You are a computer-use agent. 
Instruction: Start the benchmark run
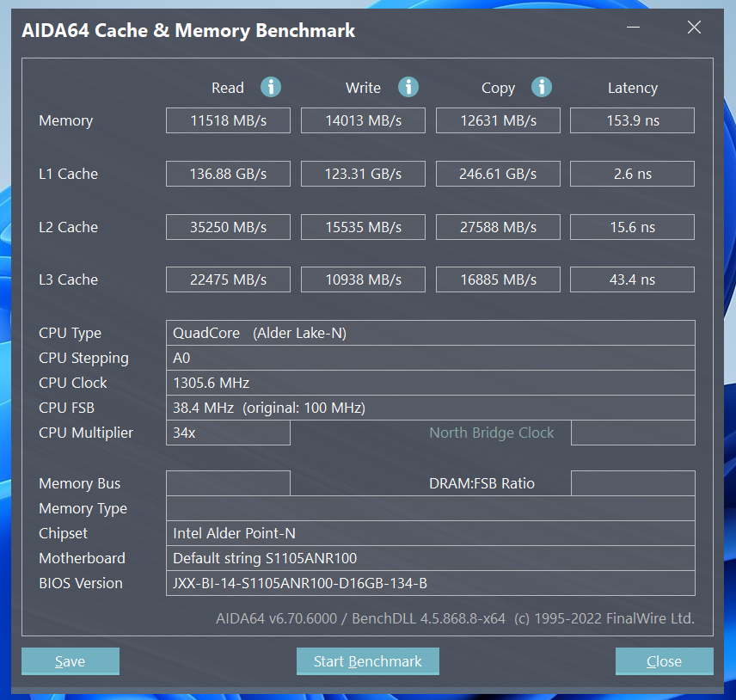pyautogui.click(x=367, y=661)
